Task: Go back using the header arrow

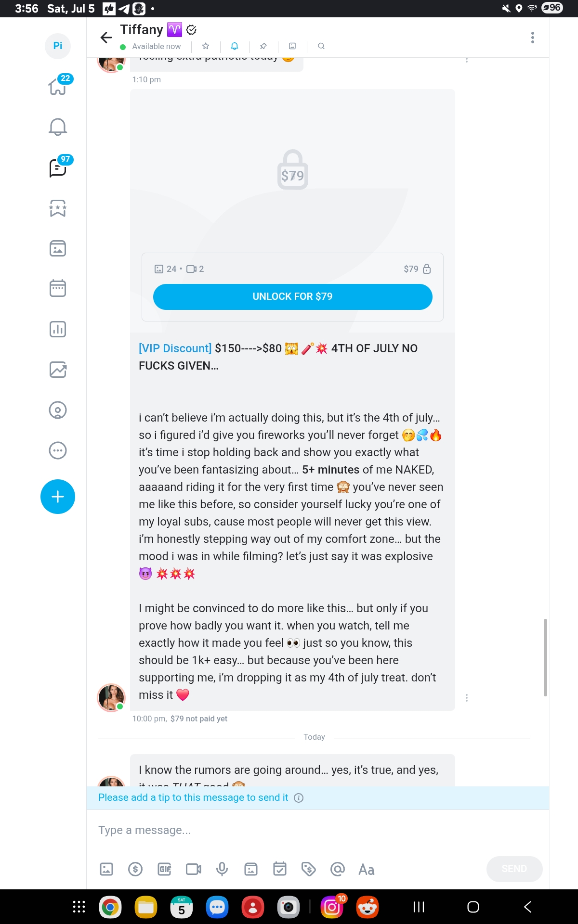Action: pos(106,38)
